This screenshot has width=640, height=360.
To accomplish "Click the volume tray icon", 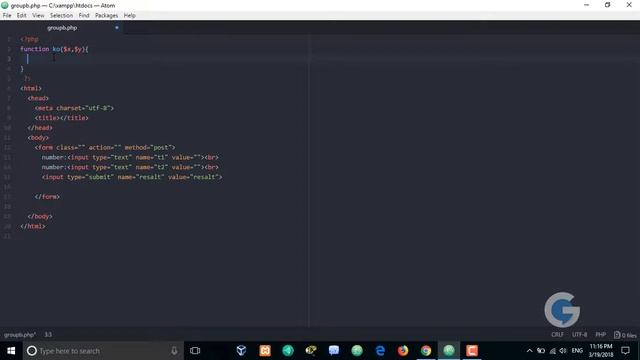I will pos(563,351).
